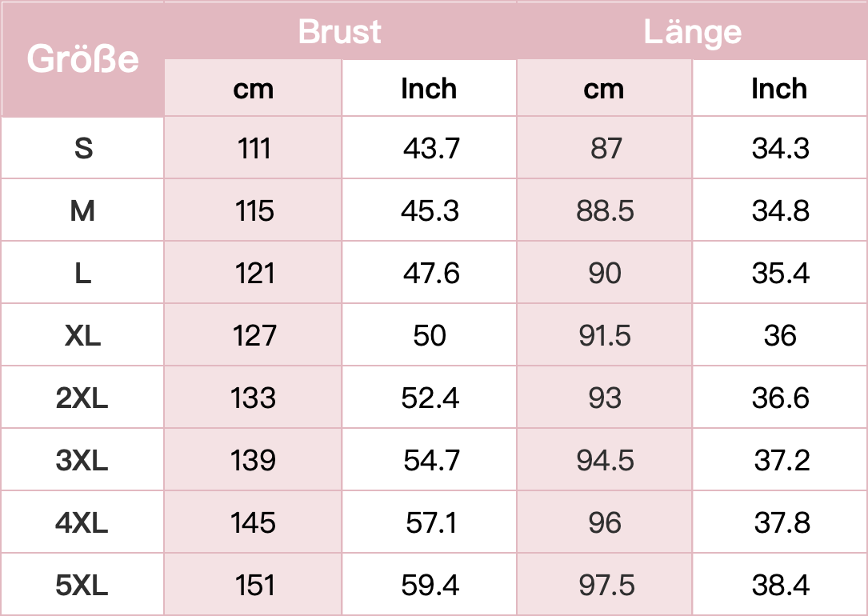868x616 pixels.
Task: Select the 37.8 inch Länge cell
Action: (782, 522)
